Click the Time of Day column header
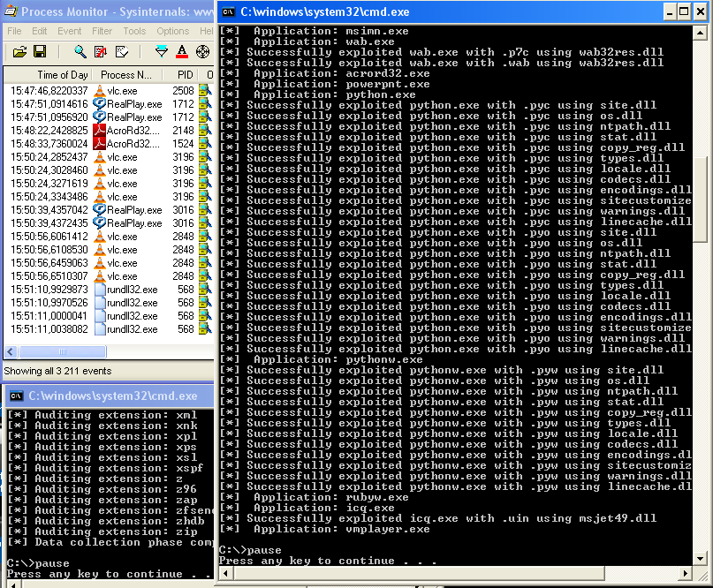Image resolution: width=713 pixels, height=588 pixels. (49, 75)
